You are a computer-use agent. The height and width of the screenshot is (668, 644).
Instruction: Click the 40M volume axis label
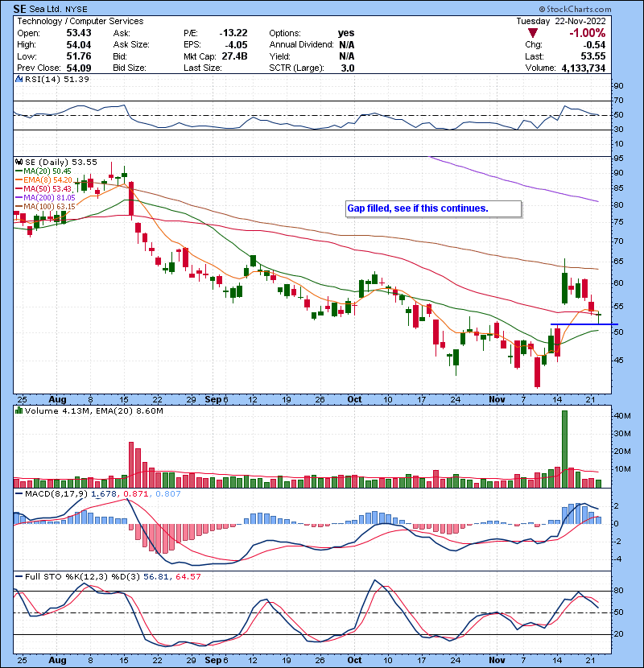(x=622, y=416)
